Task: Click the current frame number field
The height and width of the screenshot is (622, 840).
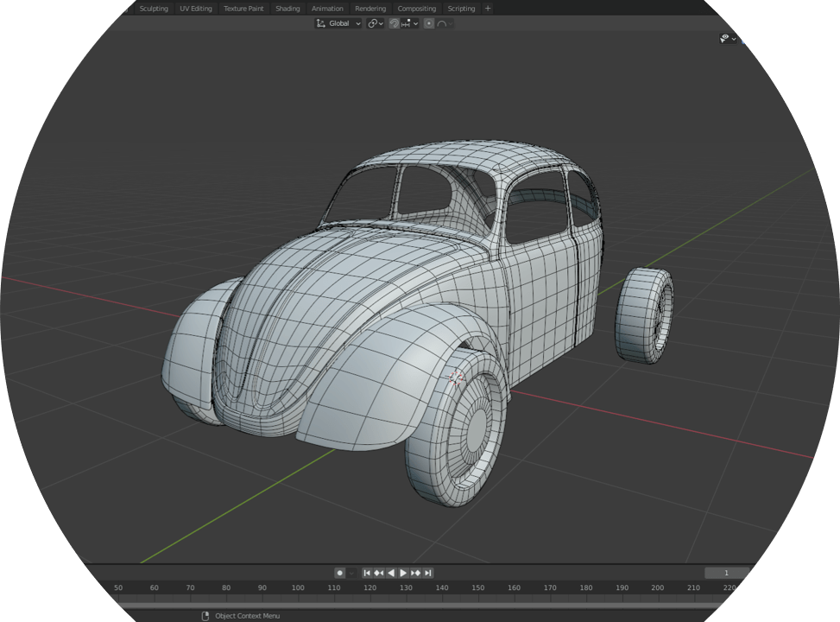Action: click(x=727, y=574)
